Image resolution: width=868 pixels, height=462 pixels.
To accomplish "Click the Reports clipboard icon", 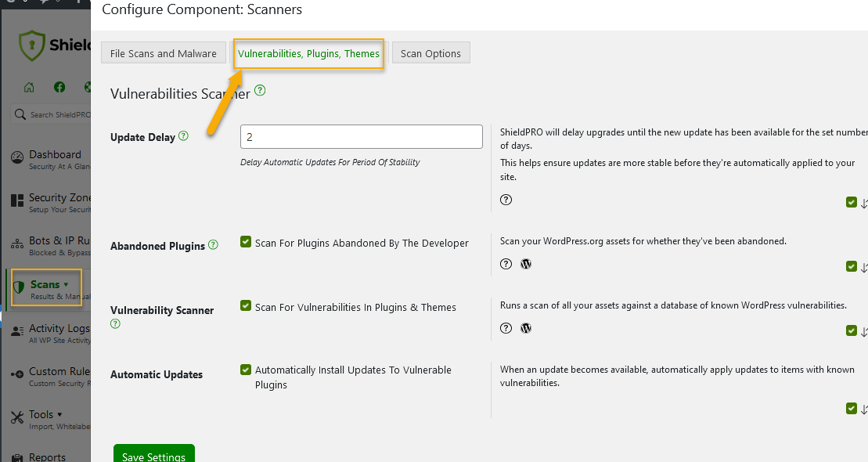I will pos(18,457).
